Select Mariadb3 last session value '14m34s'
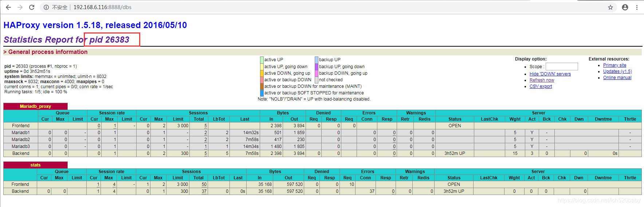 coord(251,147)
